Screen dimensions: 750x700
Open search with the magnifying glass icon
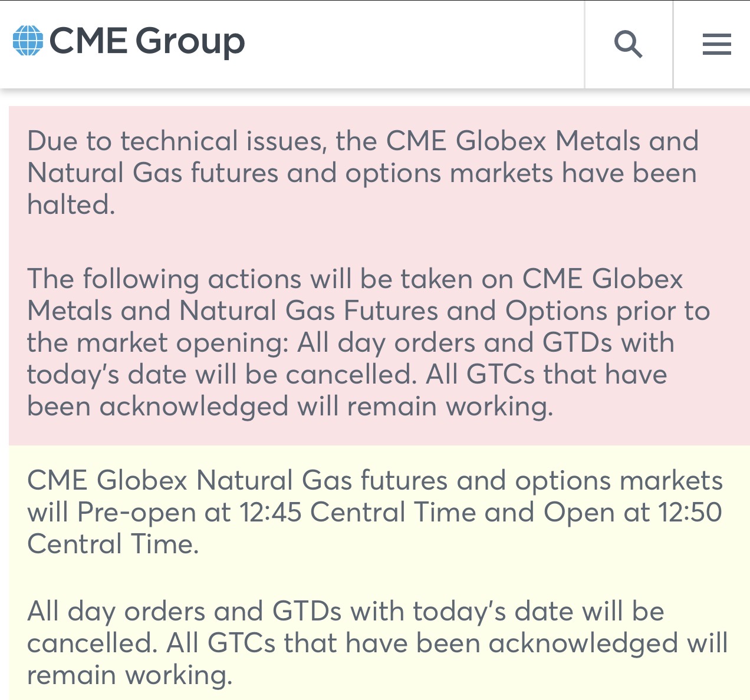[x=628, y=44]
